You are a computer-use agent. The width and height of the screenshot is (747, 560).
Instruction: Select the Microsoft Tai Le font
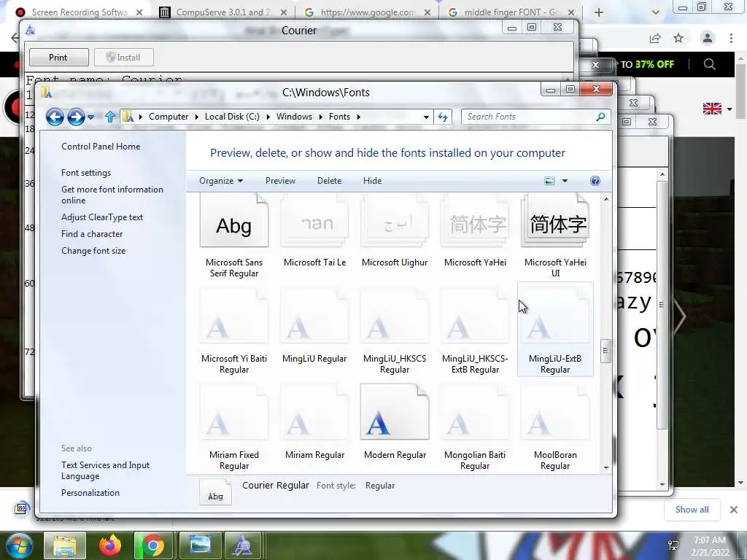click(x=314, y=231)
